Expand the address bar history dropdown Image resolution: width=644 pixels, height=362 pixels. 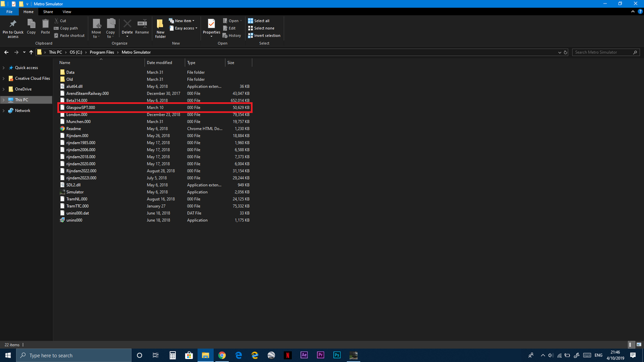(x=560, y=52)
